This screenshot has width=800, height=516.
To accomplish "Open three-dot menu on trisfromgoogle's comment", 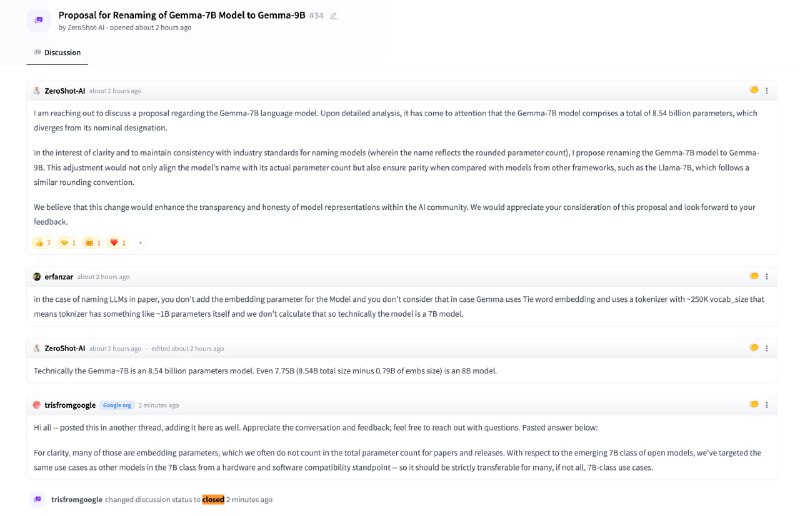I will 767,405.
